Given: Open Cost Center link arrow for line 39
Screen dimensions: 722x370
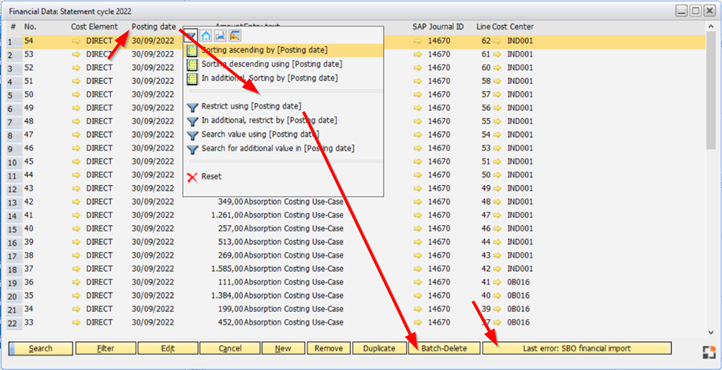Looking at the screenshot, I should [497, 309].
